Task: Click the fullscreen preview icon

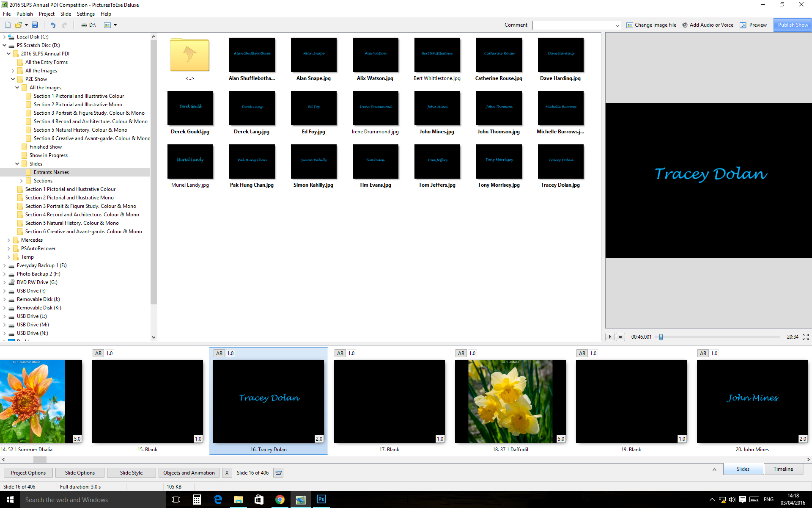Action: pyautogui.click(x=806, y=337)
